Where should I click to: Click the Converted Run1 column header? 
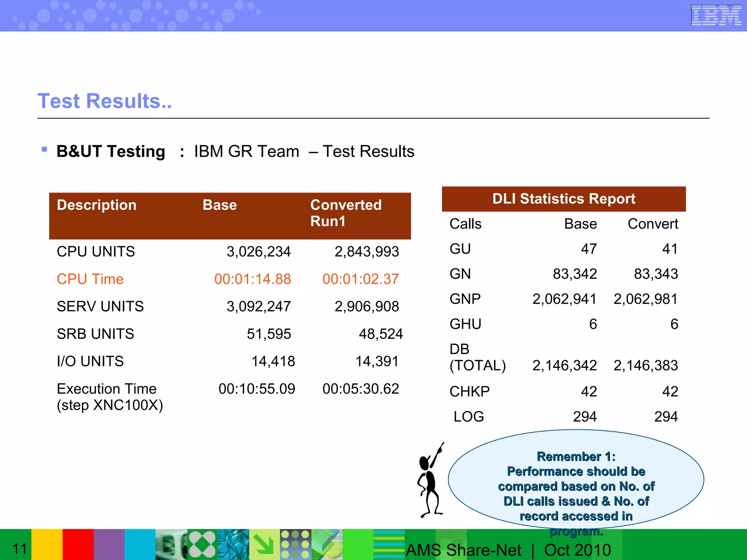pyautogui.click(x=346, y=213)
